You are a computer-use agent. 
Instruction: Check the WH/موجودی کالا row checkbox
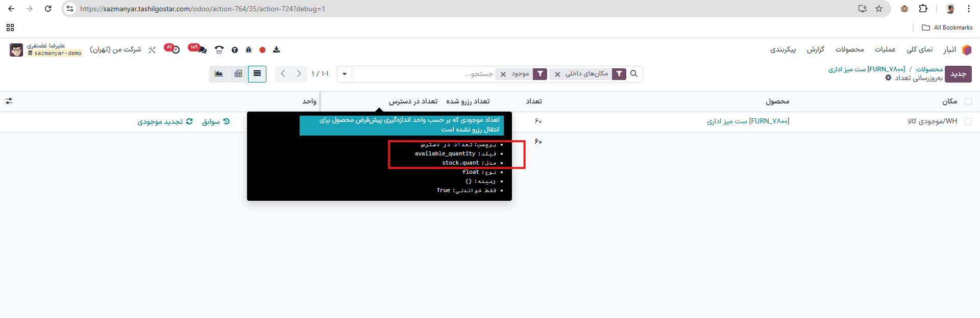[968, 121]
